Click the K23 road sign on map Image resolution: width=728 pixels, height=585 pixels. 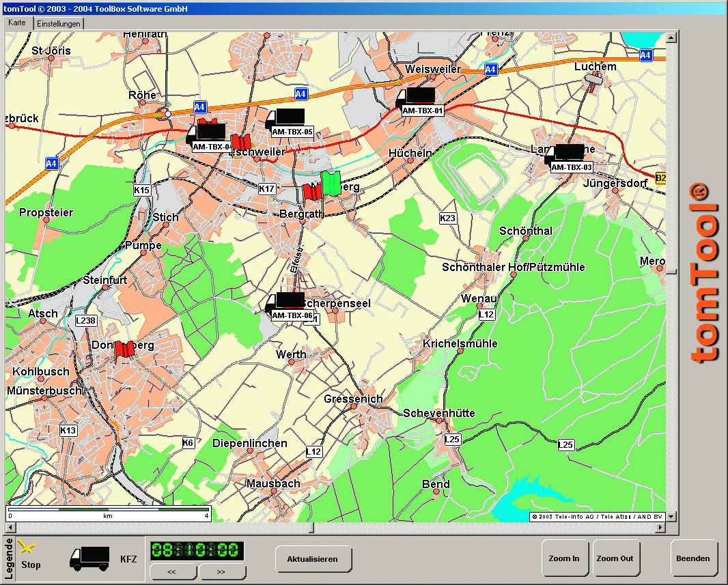pyautogui.click(x=447, y=218)
